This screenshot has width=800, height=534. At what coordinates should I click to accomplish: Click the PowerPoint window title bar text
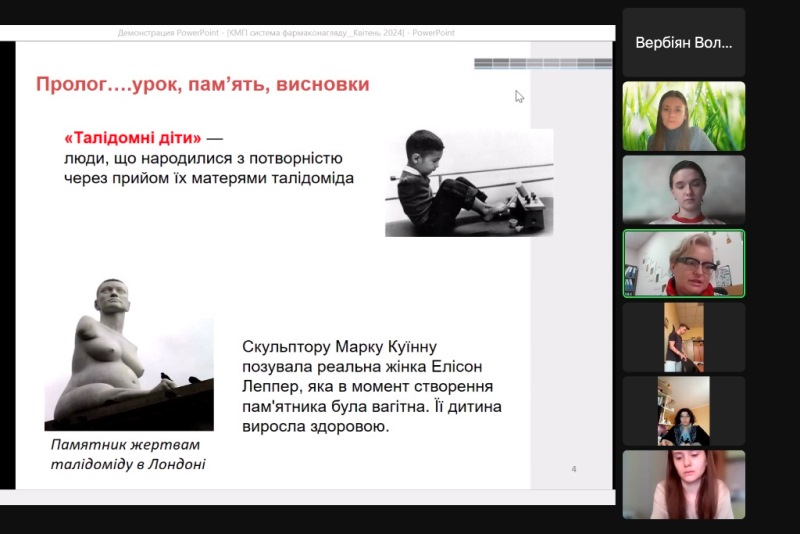(286, 33)
